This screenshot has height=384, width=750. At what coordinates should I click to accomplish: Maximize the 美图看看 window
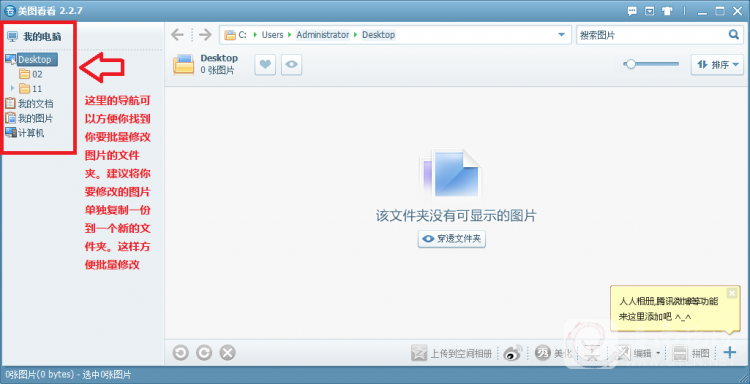[720, 11]
